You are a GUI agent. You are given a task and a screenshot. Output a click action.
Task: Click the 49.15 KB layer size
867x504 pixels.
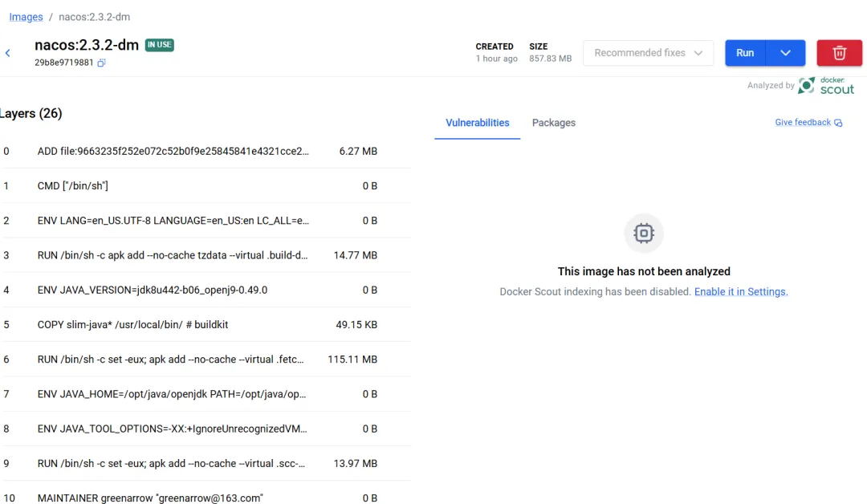tap(356, 325)
